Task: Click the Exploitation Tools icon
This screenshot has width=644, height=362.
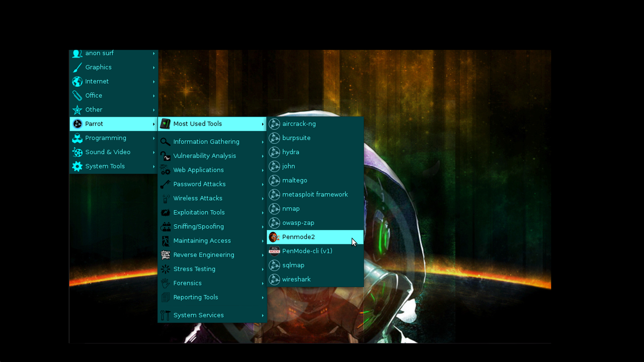Action: [x=165, y=212]
